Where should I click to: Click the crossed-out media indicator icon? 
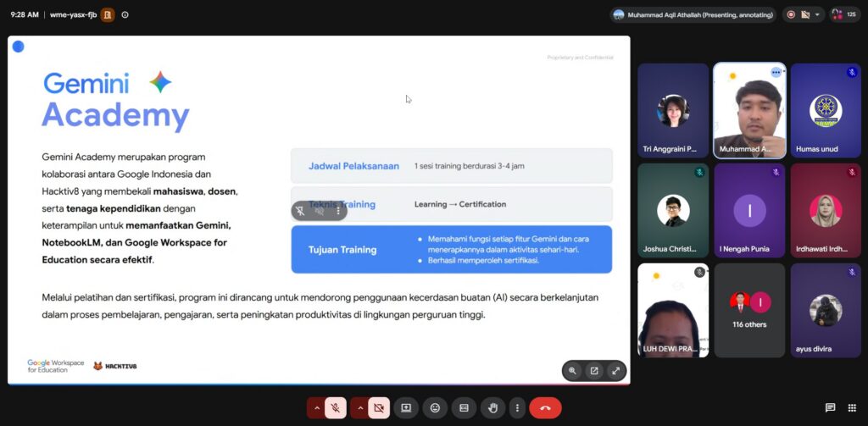coord(805,15)
